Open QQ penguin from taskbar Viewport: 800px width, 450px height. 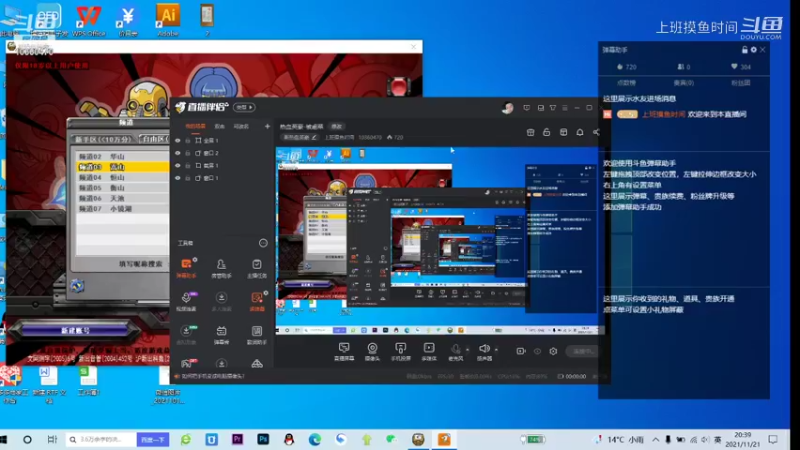coord(289,439)
